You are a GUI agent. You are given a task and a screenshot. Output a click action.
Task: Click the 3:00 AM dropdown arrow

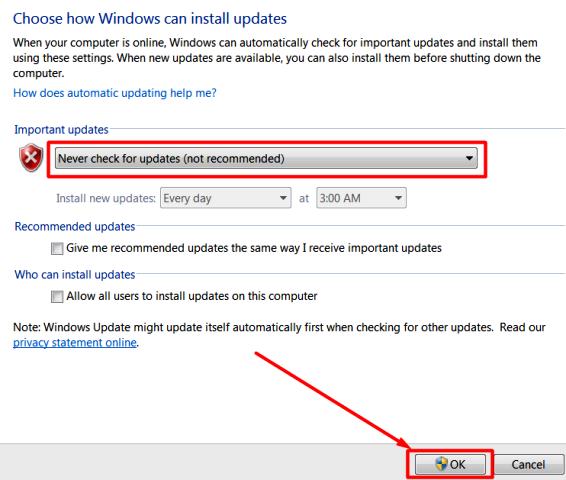(398, 198)
